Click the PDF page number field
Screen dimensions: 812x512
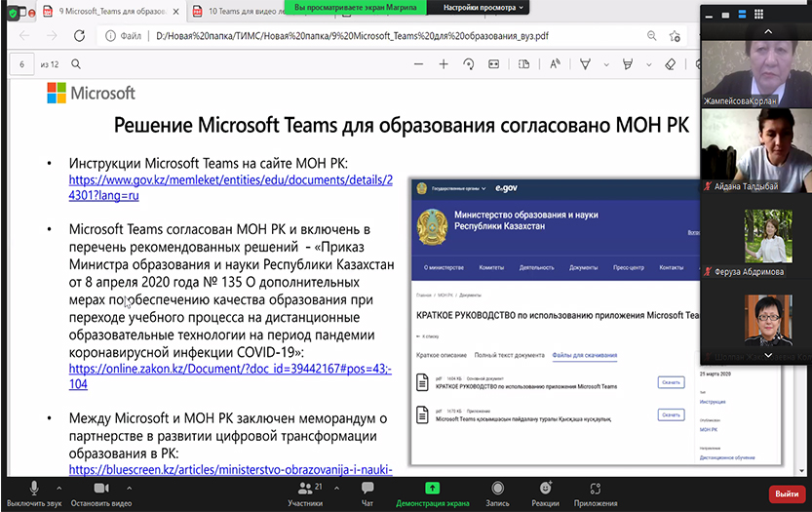pos(21,64)
